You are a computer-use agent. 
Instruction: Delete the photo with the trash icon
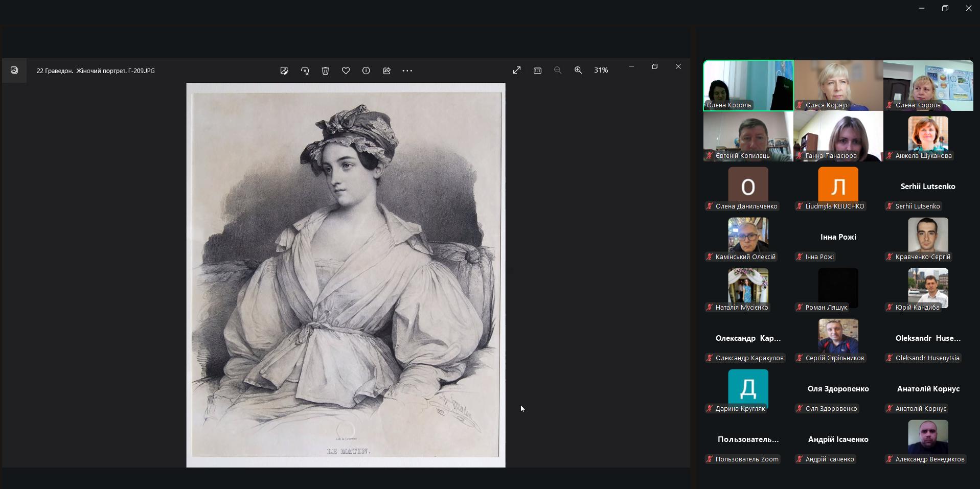[325, 71]
